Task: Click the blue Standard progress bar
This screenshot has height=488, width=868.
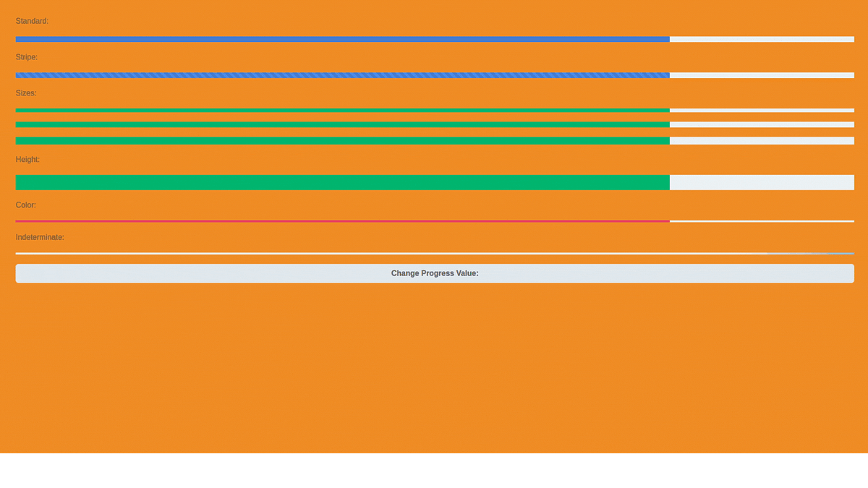Action: [340, 39]
